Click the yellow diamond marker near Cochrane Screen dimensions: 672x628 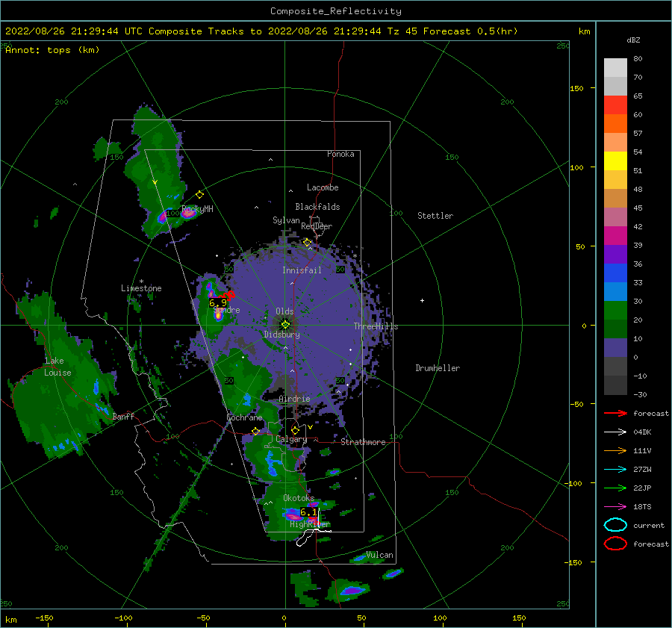click(x=256, y=431)
